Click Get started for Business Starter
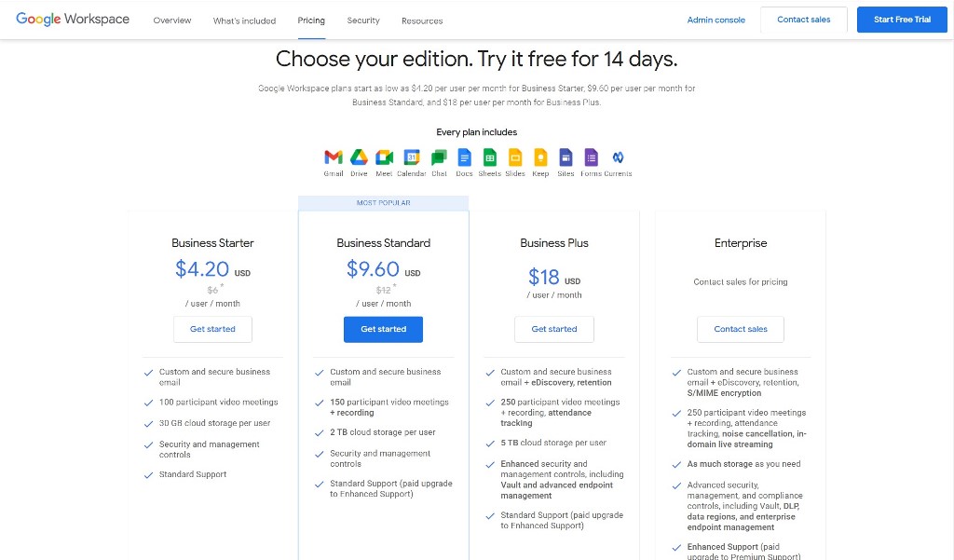 (x=212, y=329)
